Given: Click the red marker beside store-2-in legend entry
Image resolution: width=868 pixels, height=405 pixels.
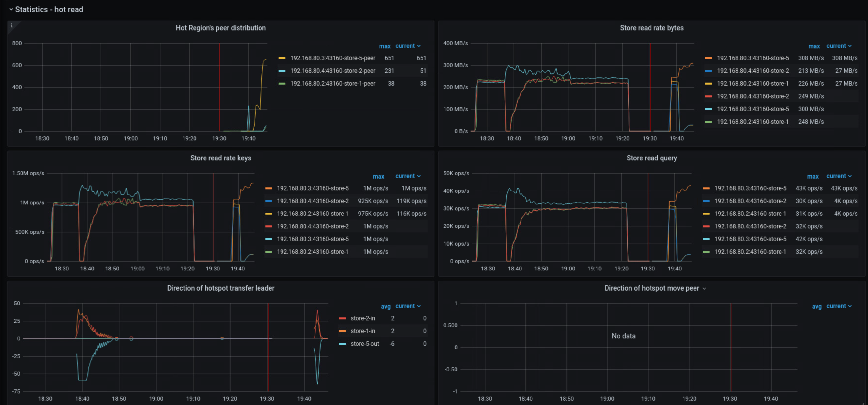Looking at the screenshot, I should [343, 318].
